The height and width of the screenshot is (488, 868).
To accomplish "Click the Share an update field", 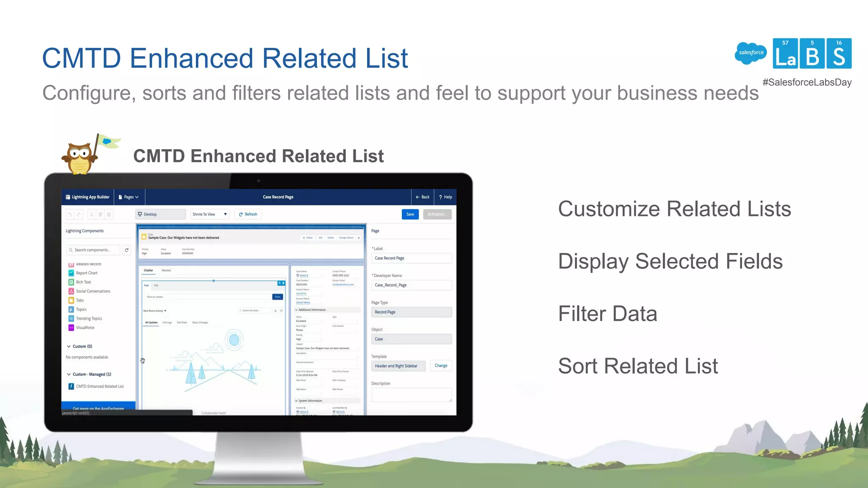I will point(207,297).
